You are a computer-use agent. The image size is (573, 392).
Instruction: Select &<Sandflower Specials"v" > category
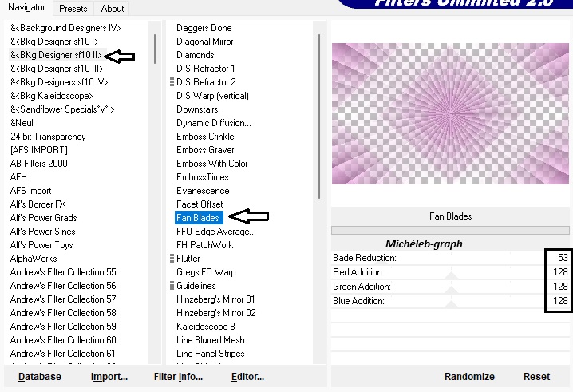pos(62,109)
